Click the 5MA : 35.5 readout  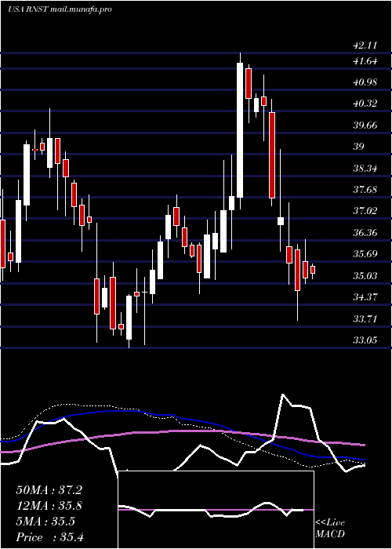pyautogui.click(x=45, y=522)
